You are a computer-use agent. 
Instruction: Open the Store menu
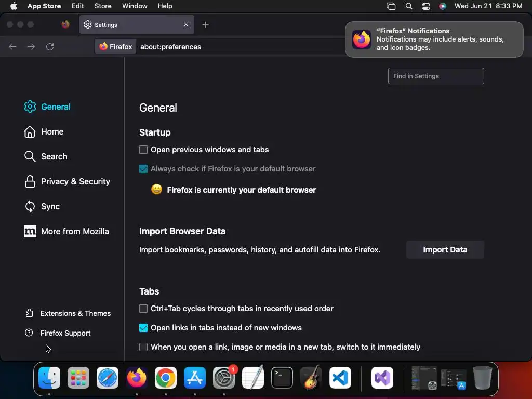[103, 6]
